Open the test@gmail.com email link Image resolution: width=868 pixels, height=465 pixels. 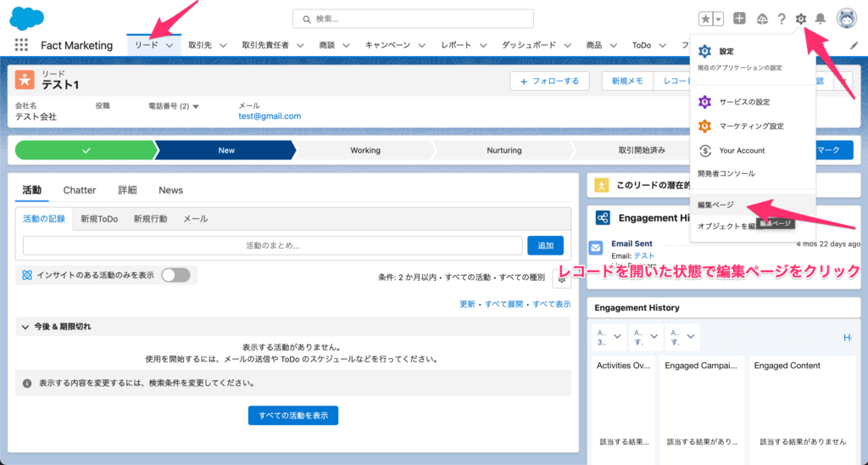[x=270, y=116]
